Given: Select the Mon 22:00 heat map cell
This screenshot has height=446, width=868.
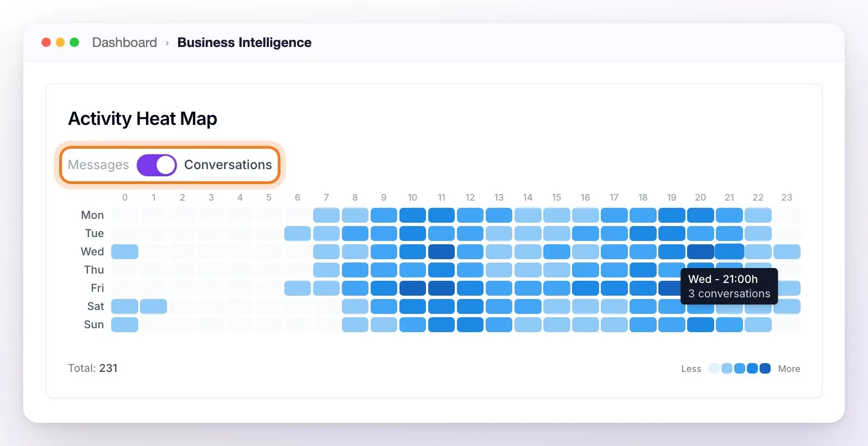Looking at the screenshot, I should [758, 215].
